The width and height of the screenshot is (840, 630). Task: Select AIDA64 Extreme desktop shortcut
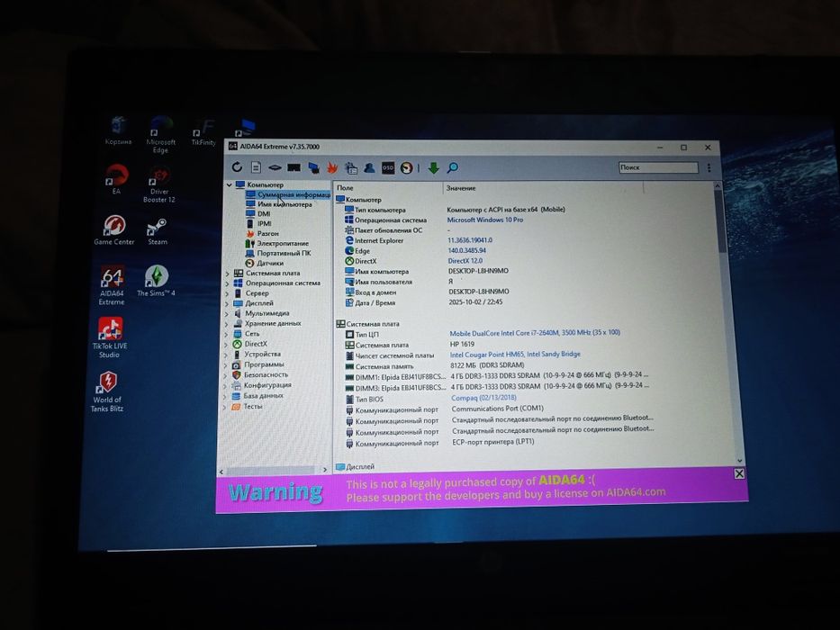coord(112,285)
